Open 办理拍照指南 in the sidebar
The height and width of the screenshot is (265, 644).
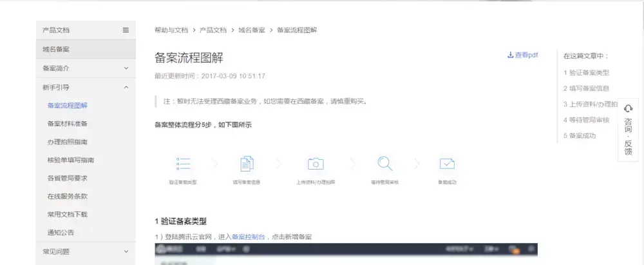[x=68, y=142]
